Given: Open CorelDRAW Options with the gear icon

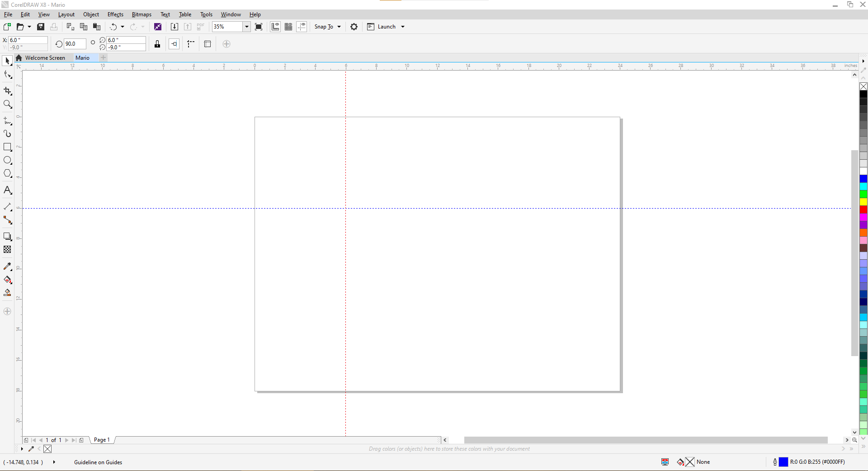Looking at the screenshot, I should click(x=354, y=27).
